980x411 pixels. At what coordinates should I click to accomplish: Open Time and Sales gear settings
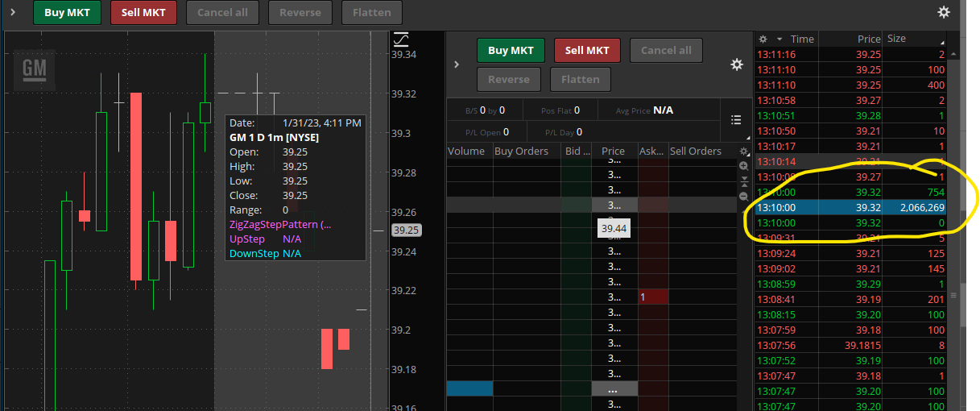tap(763, 39)
